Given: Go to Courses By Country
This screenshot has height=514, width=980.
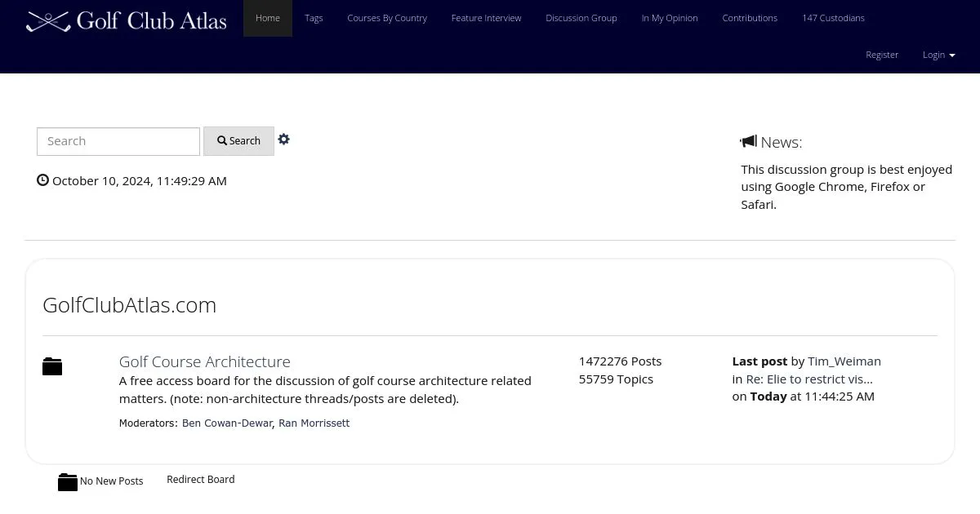Looking at the screenshot, I should (387, 18).
